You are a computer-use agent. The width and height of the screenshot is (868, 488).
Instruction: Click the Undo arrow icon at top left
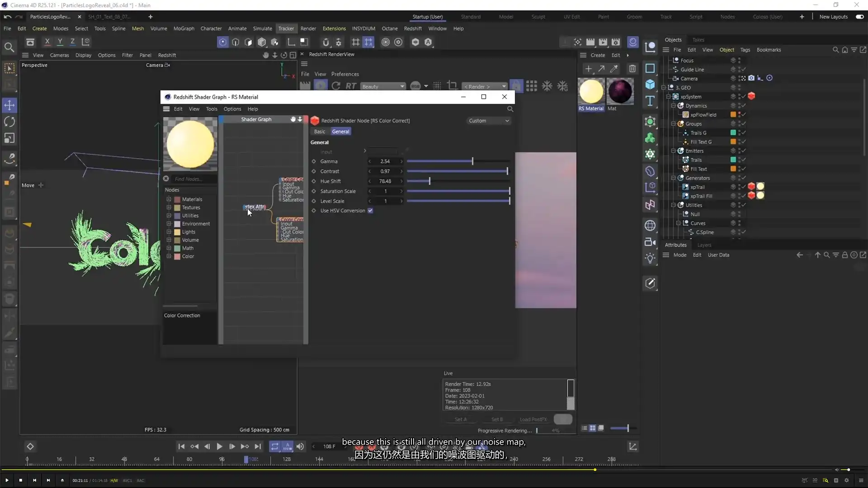(7, 17)
